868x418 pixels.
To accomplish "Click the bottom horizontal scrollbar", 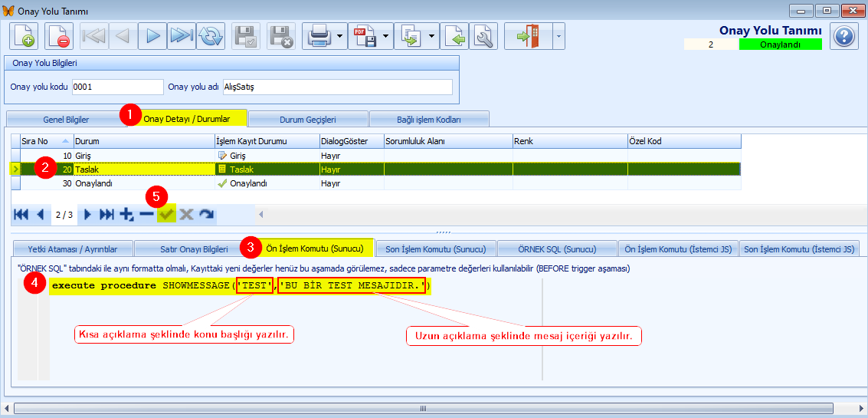I will click(434, 408).
